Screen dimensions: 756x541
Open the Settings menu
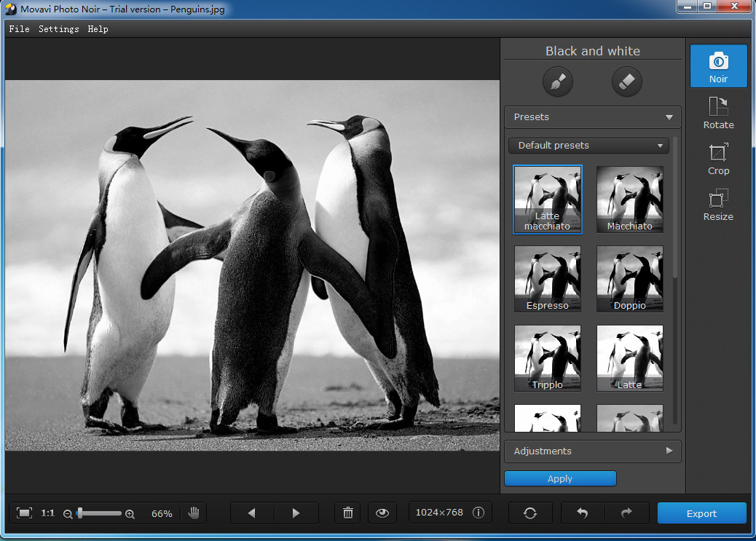tap(59, 29)
